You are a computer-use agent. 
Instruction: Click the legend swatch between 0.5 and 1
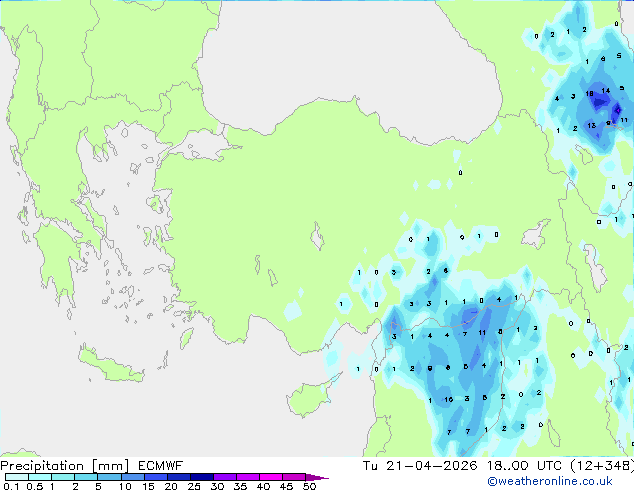(x=40, y=477)
